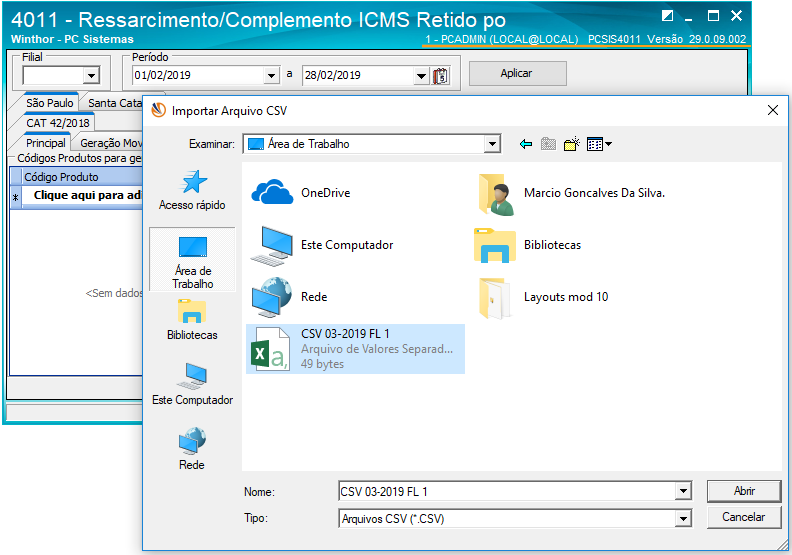Select Área de Trabalho in the places bar

pyautogui.click(x=192, y=260)
